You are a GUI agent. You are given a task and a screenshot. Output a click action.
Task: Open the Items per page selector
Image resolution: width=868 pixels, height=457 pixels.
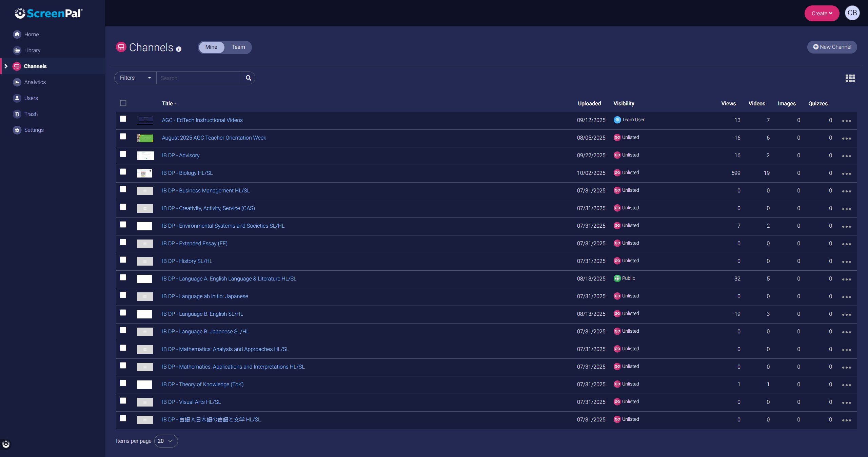(x=166, y=441)
